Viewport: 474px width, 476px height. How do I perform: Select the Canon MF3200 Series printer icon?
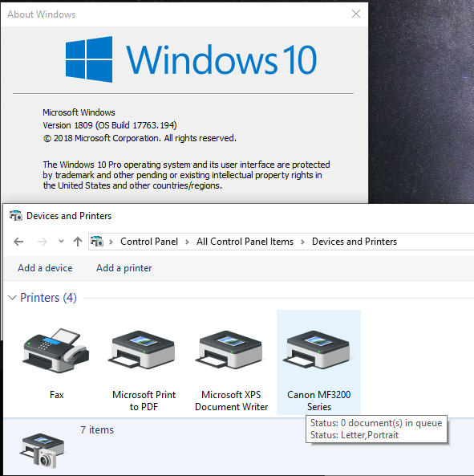pyautogui.click(x=317, y=349)
